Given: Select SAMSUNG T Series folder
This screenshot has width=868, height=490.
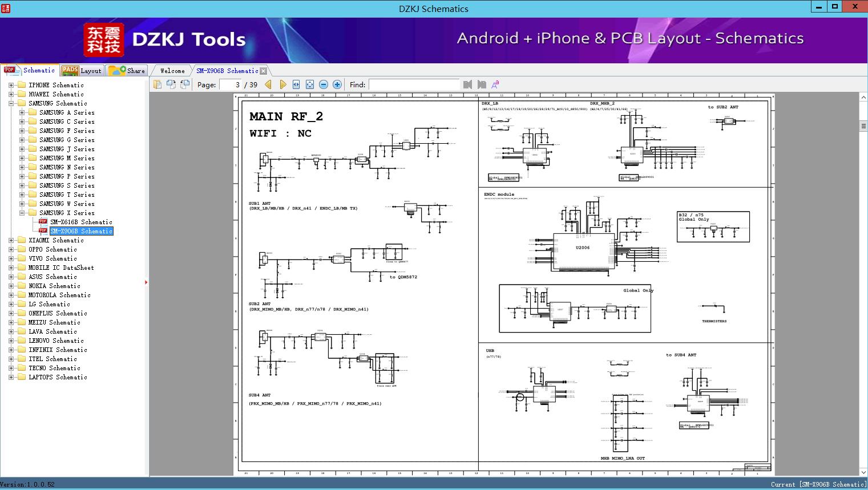Looking at the screenshot, I should click(67, 195).
